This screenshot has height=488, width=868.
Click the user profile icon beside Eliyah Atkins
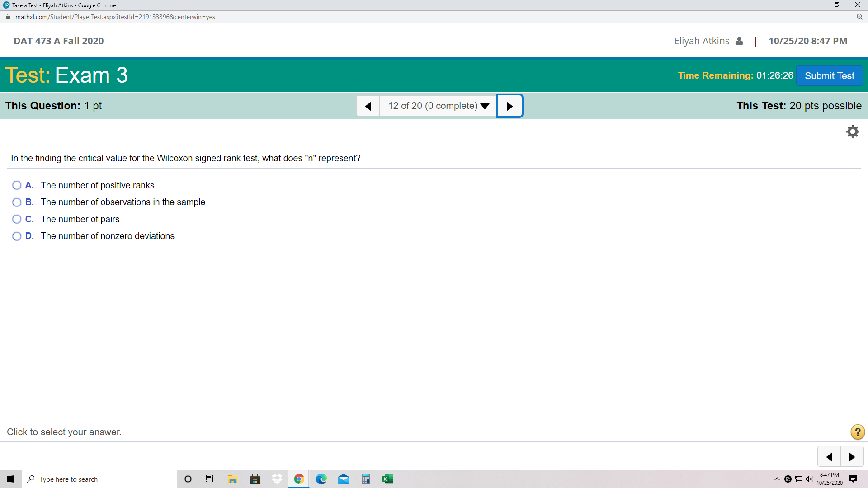point(739,41)
